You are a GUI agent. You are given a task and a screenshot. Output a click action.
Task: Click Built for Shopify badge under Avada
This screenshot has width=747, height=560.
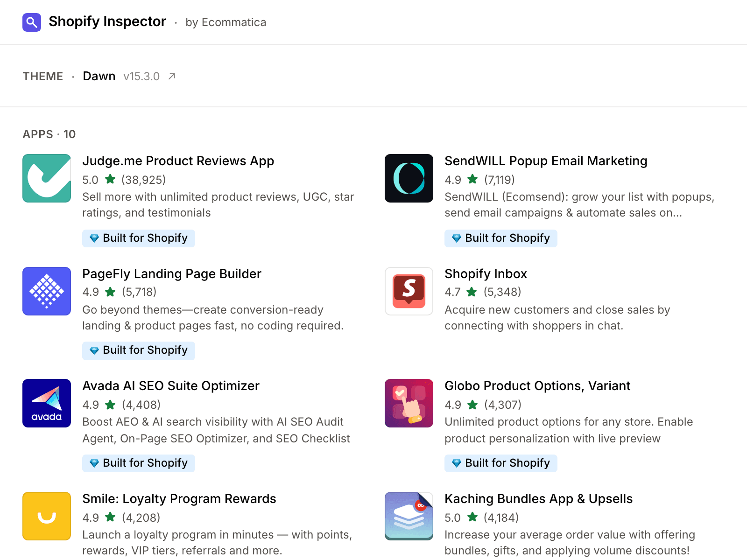point(139,463)
